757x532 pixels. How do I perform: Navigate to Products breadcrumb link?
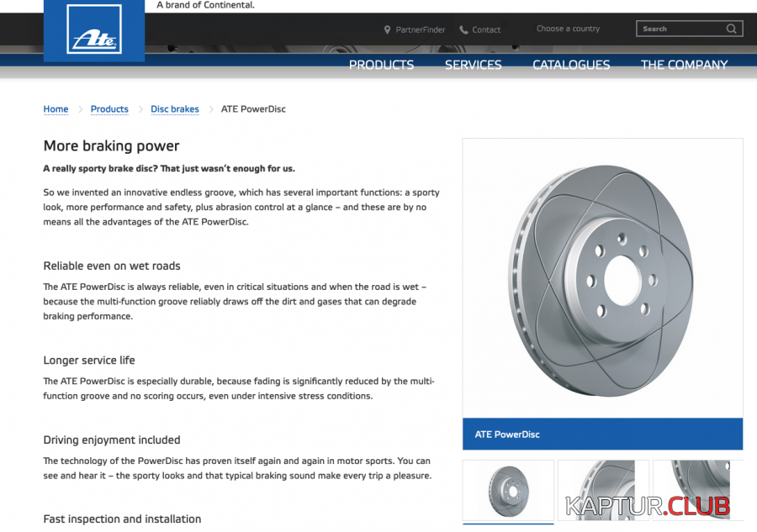(x=109, y=109)
